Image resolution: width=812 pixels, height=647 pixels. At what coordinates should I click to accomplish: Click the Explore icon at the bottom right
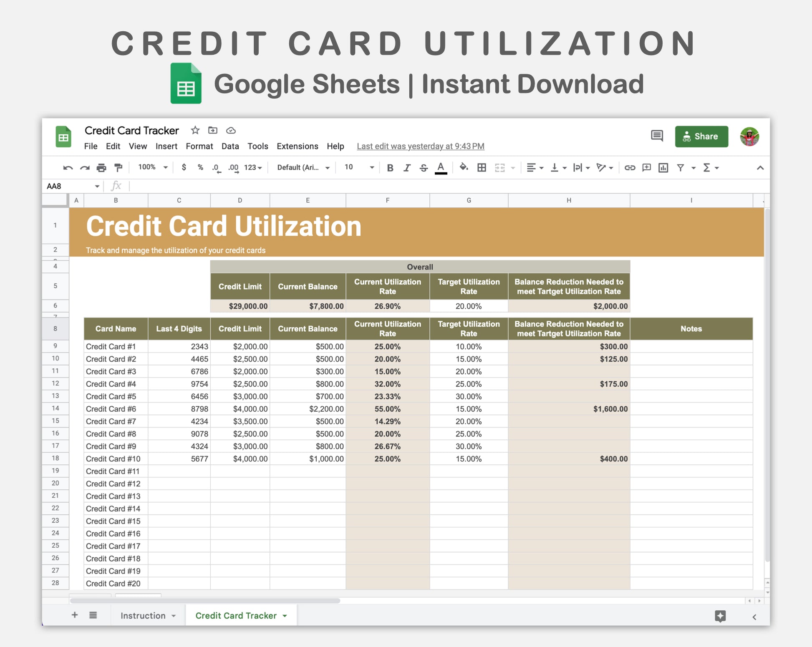[x=720, y=616]
